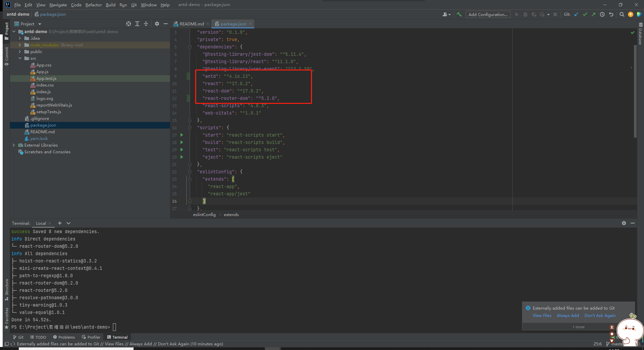Open Git tool window at bottom

click(x=18, y=337)
